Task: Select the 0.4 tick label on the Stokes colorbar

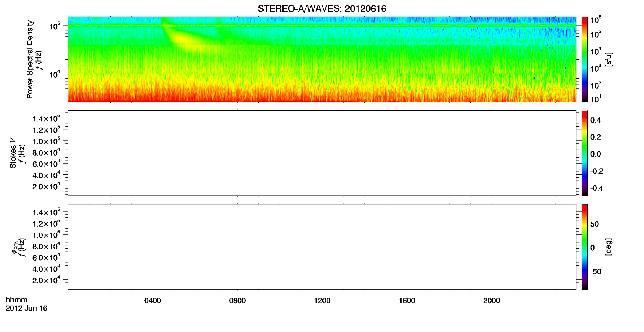Action: [595, 120]
